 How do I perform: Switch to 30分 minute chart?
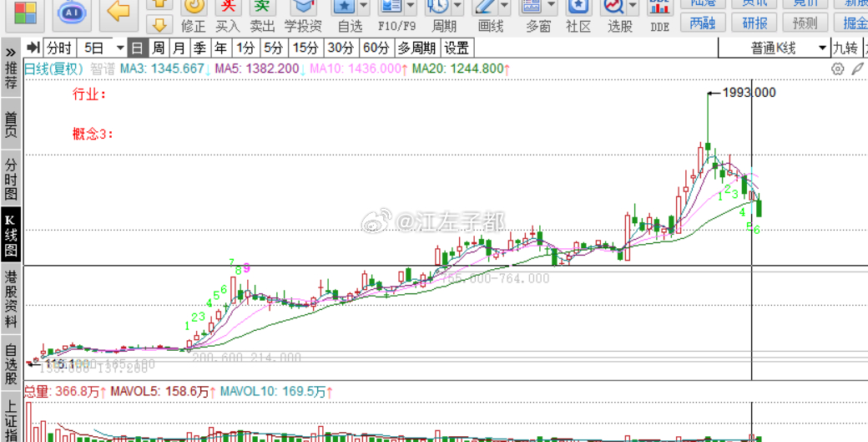[x=341, y=48]
